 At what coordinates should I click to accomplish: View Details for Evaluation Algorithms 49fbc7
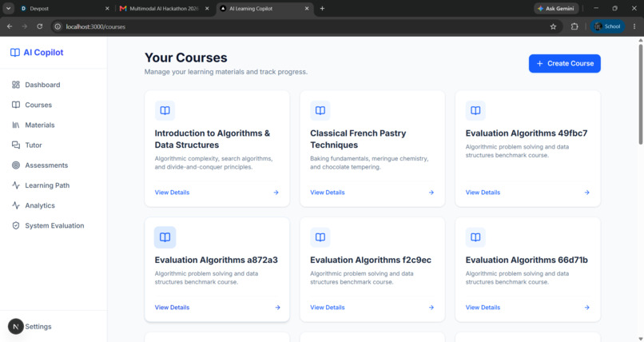pos(483,192)
